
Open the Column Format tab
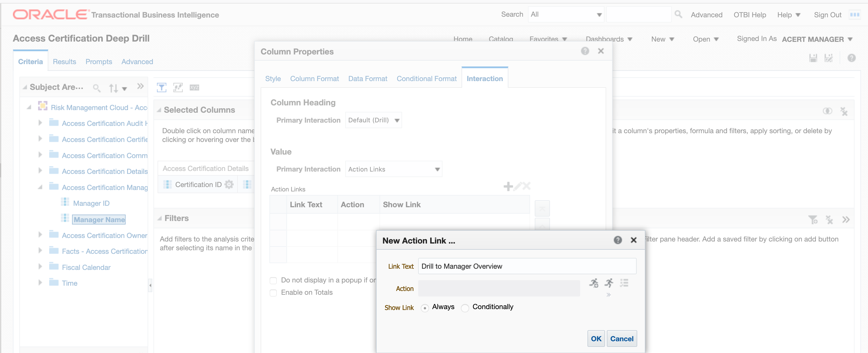(315, 78)
